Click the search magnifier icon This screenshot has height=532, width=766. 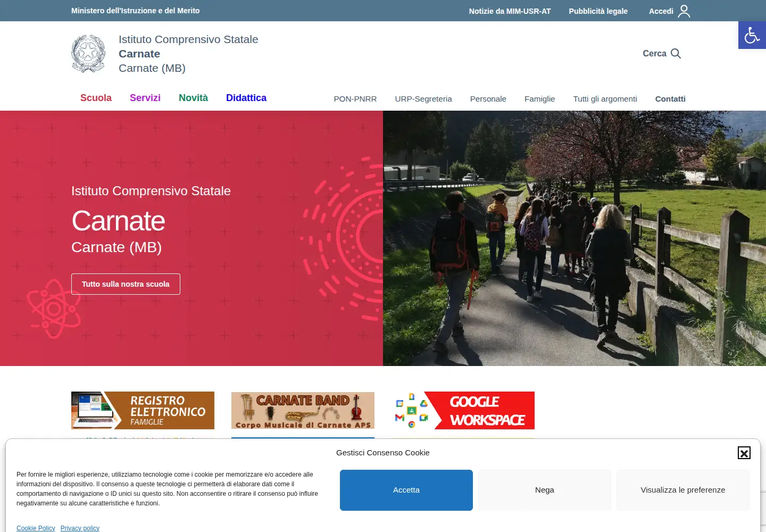(676, 53)
